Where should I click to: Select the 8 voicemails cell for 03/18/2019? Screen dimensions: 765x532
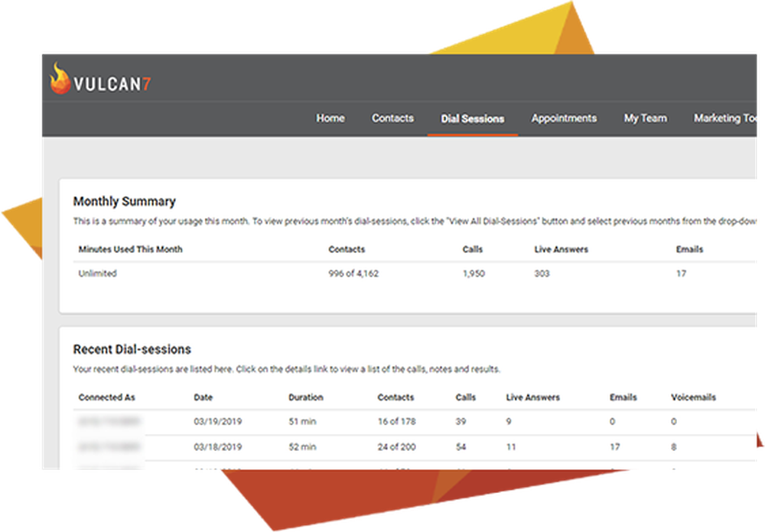point(674,446)
